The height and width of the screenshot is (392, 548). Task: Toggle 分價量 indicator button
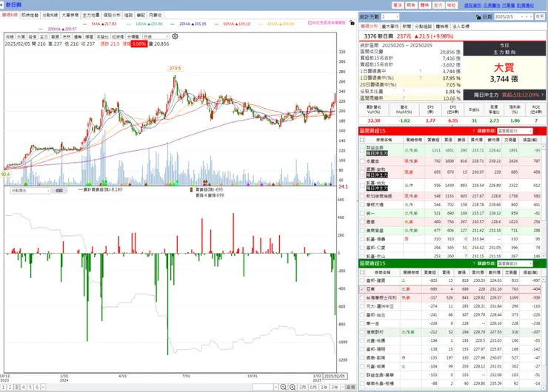point(133,36)
